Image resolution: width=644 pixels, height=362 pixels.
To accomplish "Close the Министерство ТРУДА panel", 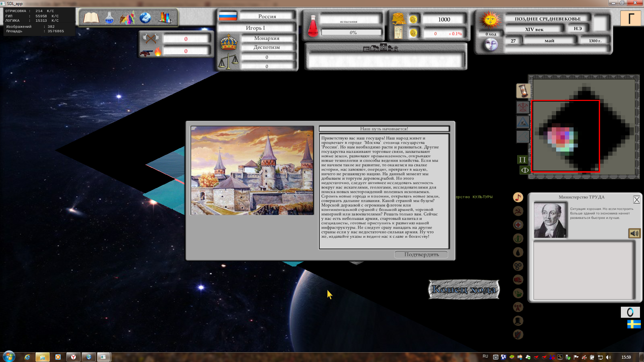I will [636, 200].
